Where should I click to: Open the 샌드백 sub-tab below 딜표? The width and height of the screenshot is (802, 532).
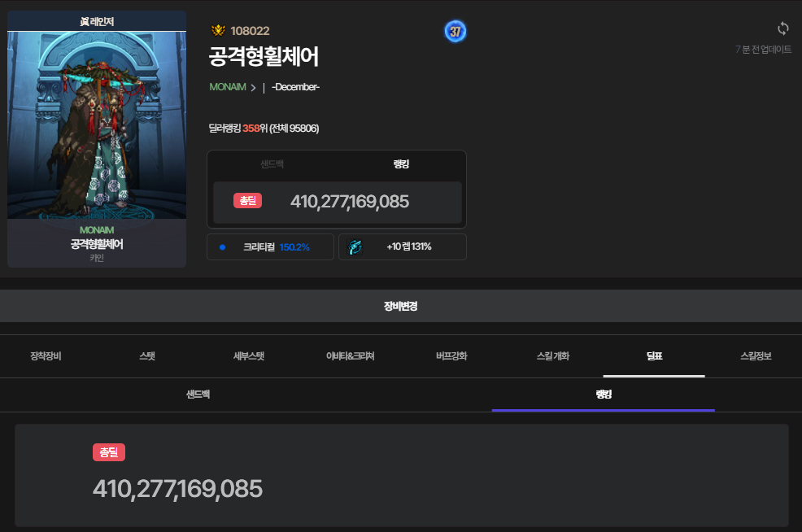198,394
